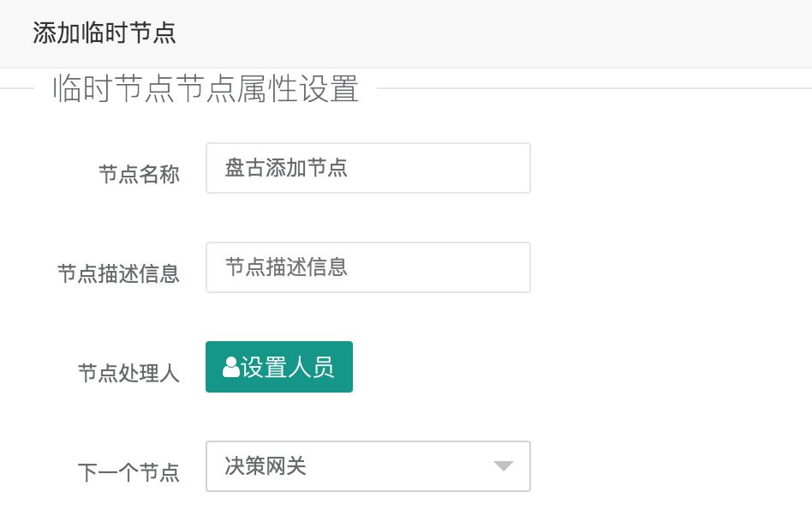The width and height of the screenshot is (812, 516).
Task: Click the divider line right of section heading
Action: tap(594, 88)
